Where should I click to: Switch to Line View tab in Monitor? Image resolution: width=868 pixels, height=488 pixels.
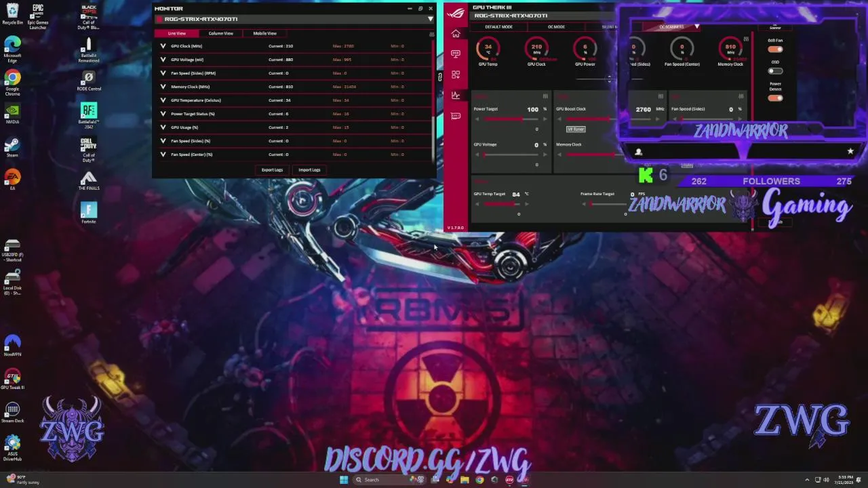pos(177,33)
